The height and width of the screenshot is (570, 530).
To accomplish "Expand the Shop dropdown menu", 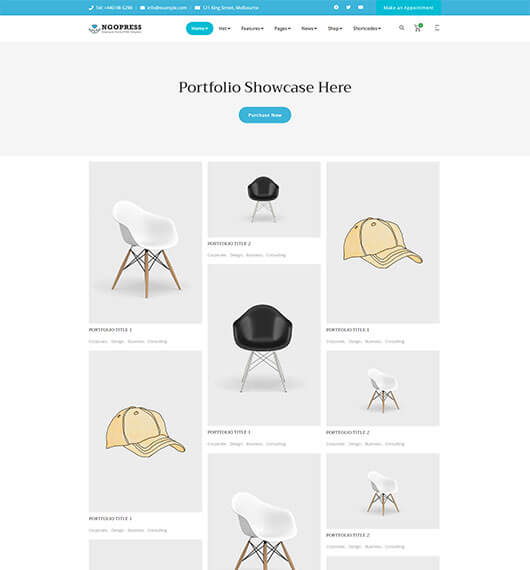I will (x=335, y=28).
